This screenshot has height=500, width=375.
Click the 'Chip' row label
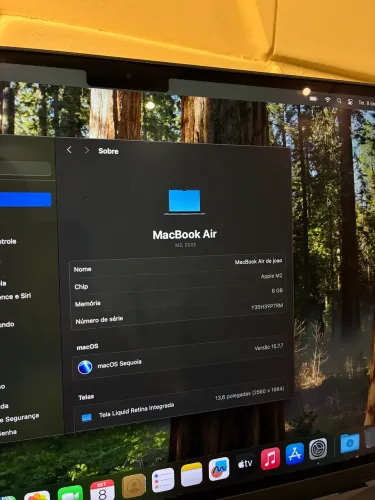(x=81, y=286)
